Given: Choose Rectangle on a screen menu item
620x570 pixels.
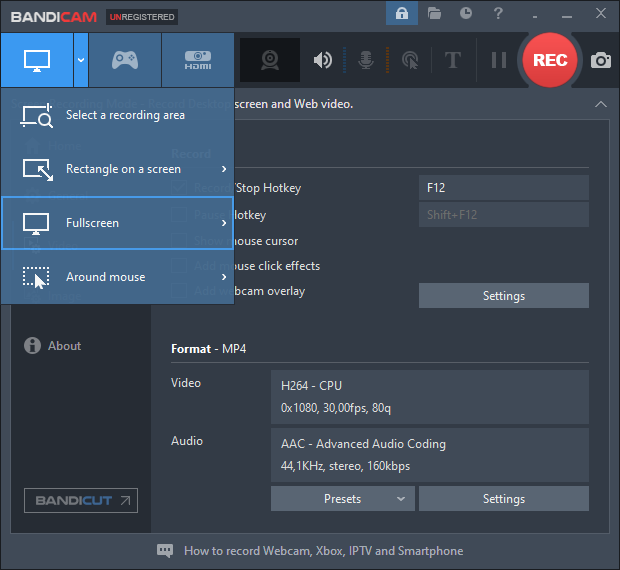Looking at the screenshot, I should 117,169.
